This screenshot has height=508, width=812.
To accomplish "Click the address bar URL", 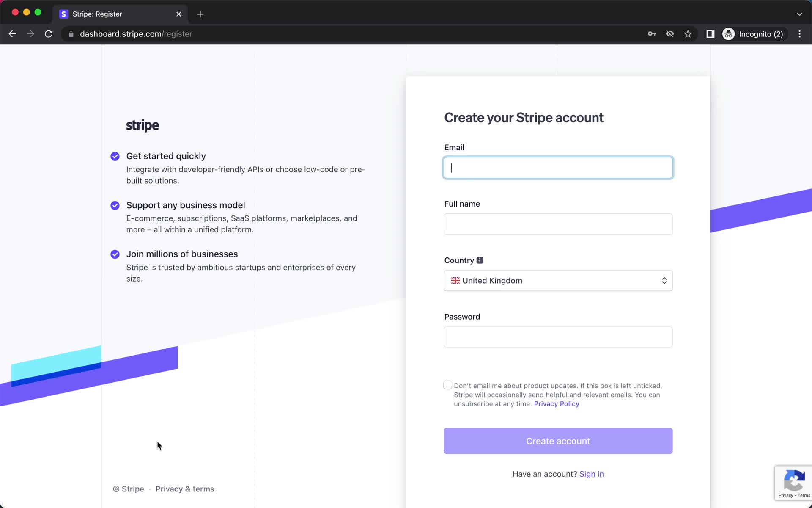I will click(x=136, y=34).
